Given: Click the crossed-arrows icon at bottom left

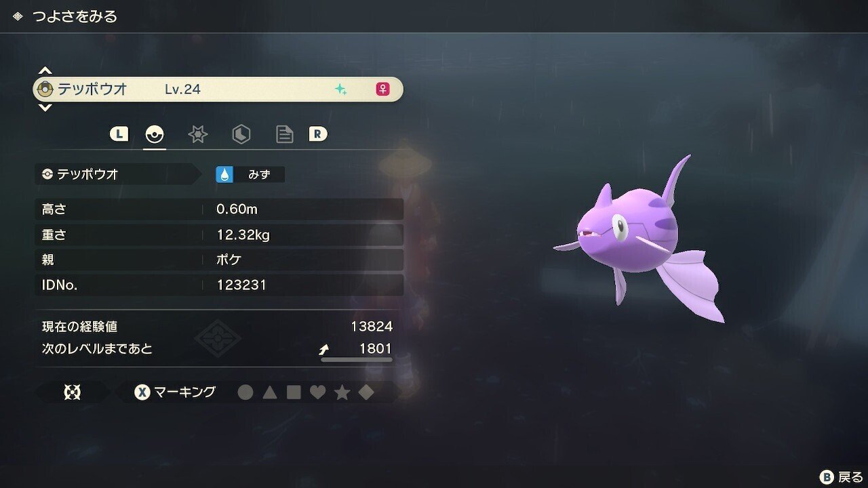Looking at the screenshot, I should (73, 392).
